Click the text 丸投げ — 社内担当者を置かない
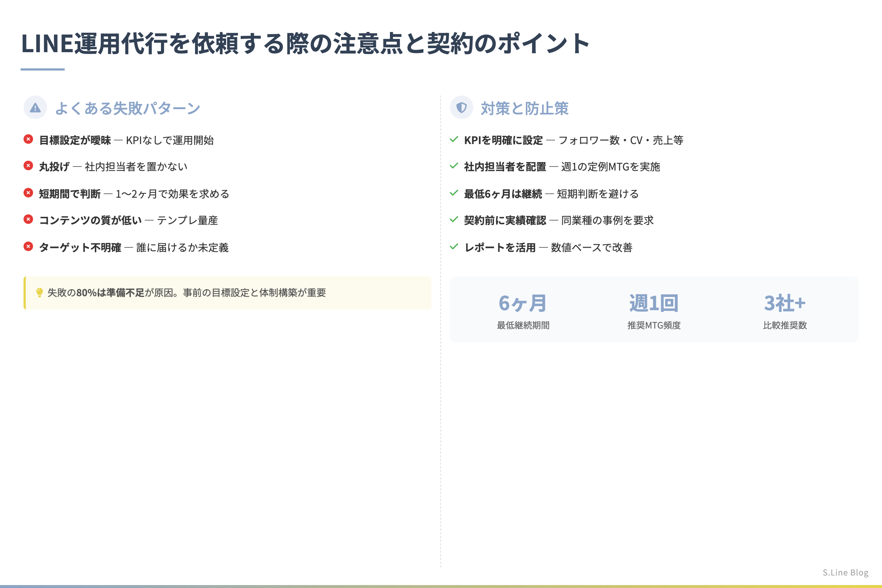Image resolution: width=882 pixels, height=588 pixels. 113,166
